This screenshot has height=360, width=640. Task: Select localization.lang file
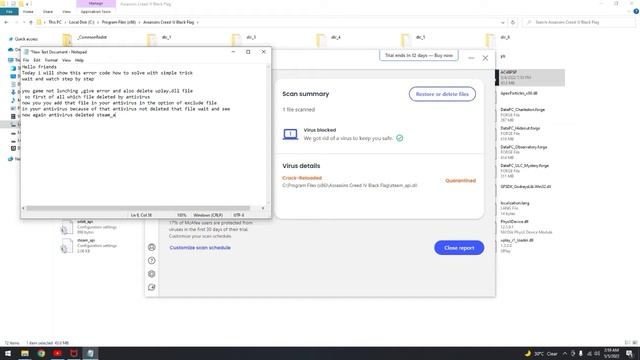pos(515,208)
